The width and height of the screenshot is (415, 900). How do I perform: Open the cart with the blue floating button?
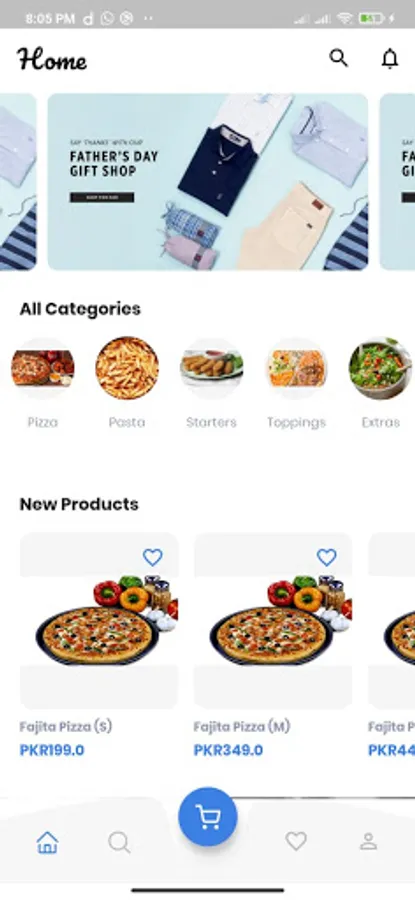208,816
